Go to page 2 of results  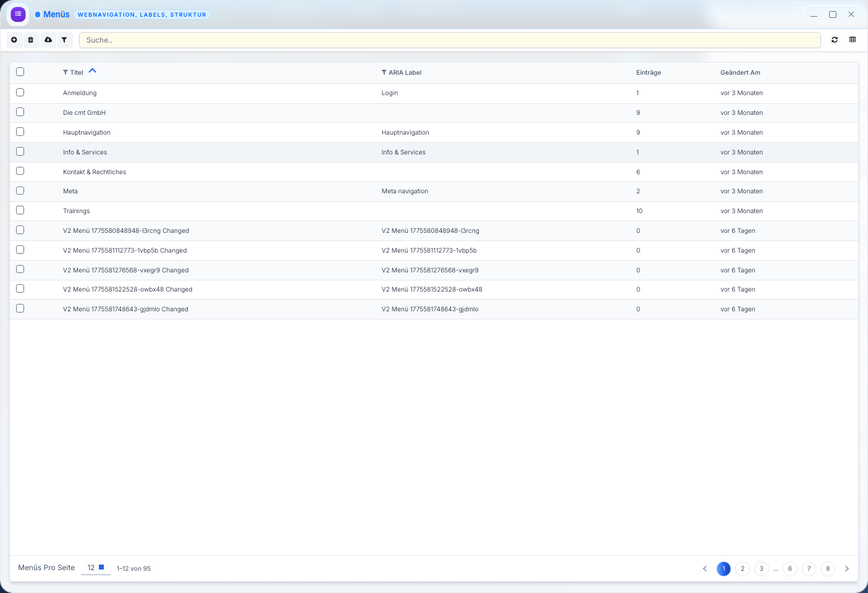coord(743,569)
